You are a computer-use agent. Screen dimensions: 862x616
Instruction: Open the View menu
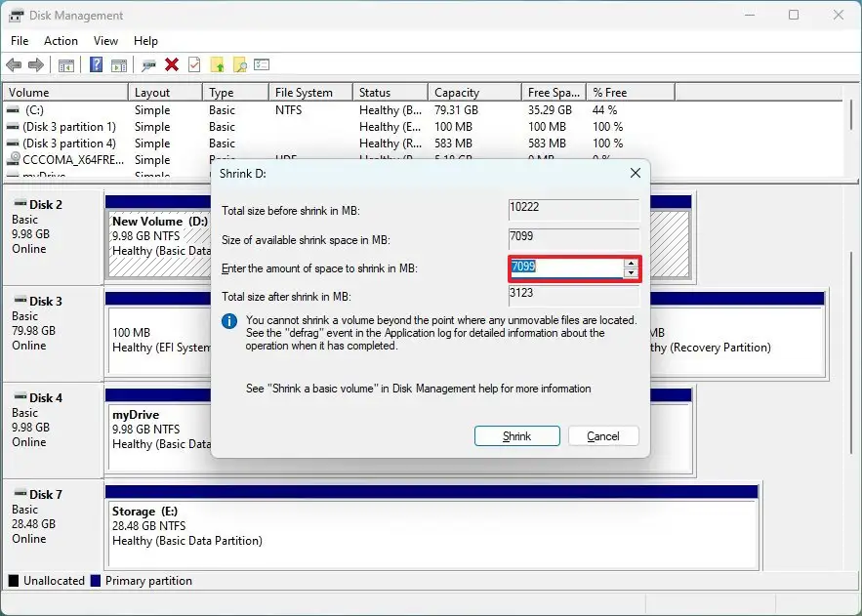[x=105, y=41]
